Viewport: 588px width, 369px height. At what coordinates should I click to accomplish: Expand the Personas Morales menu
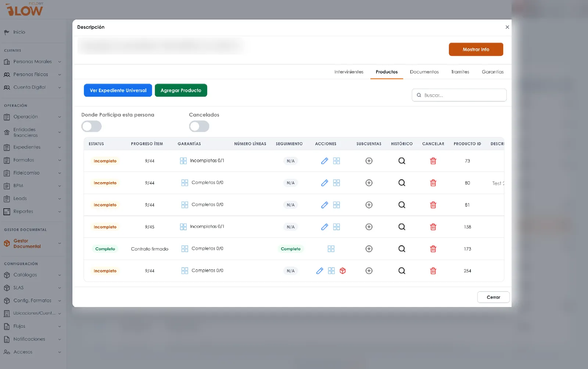pyautogui.click(x=32, y=62)
